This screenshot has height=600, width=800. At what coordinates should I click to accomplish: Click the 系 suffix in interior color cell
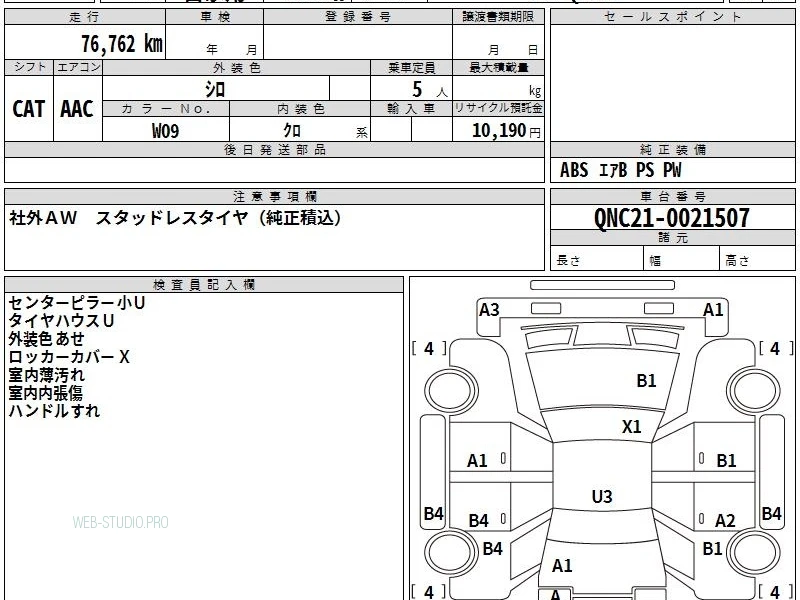click(362, 133)
